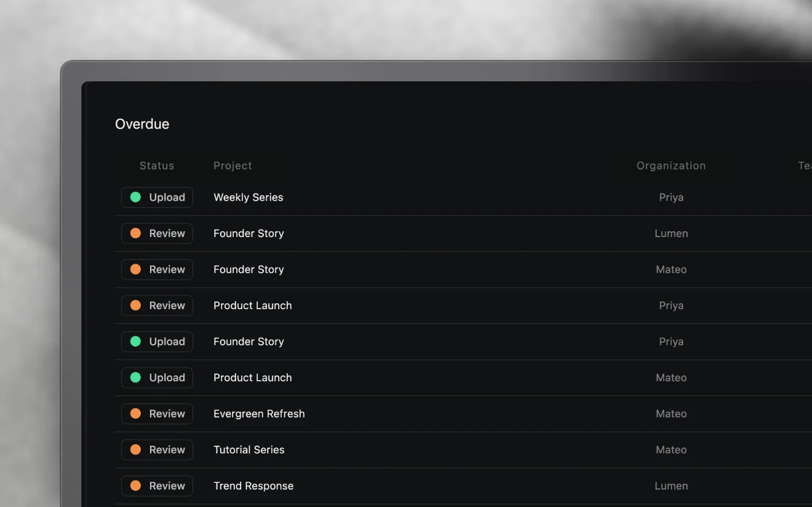Image resolution: width=812 pixels, height=507 pixels.
Task: Click the orange dot on Priya's Product Launch row
Action: 136,305
